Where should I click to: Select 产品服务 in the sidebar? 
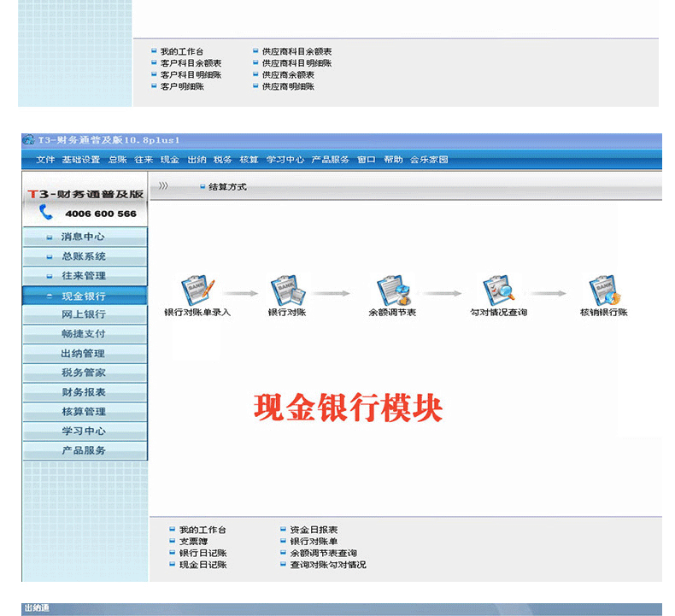[85, 451]
